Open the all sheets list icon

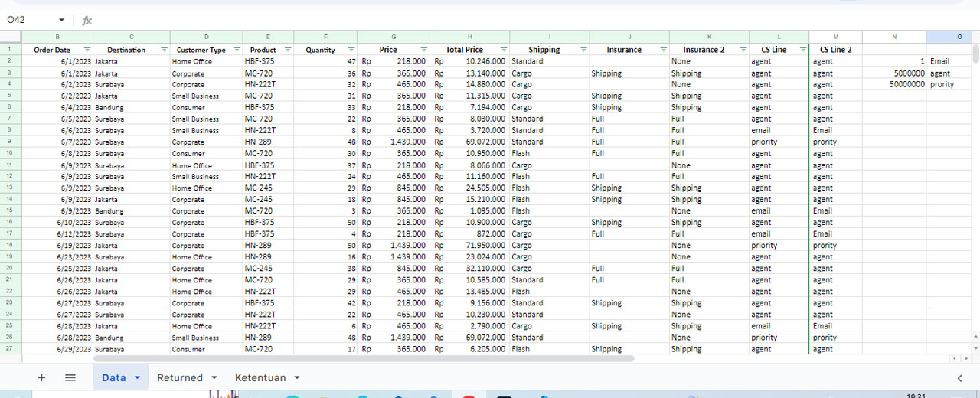click(x=70, y=377)
